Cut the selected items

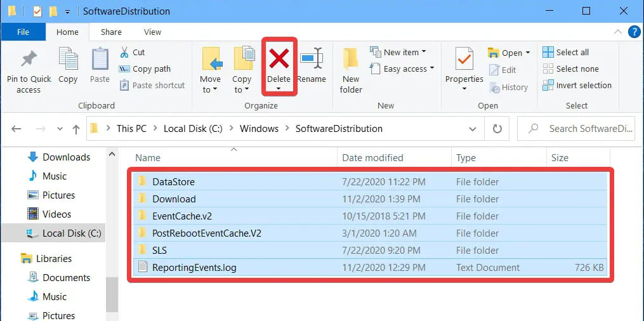132,53
